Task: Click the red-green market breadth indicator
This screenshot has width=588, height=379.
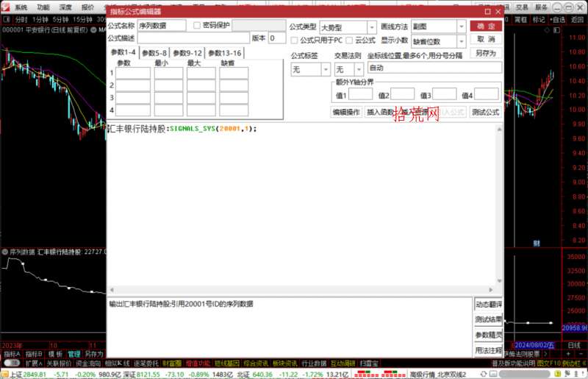Action: click(x=379, y=374)
